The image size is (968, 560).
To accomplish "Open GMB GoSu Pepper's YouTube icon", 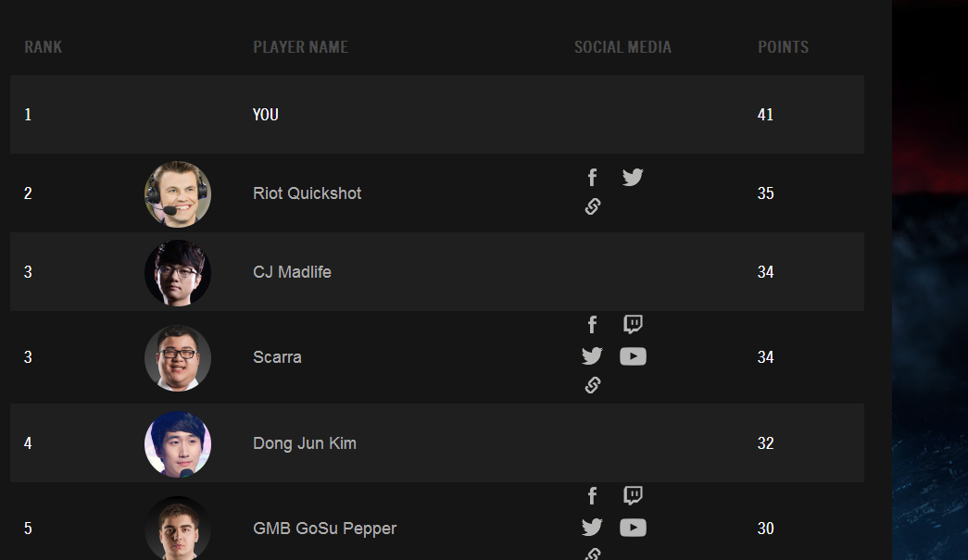I will (x=633, y=528).
